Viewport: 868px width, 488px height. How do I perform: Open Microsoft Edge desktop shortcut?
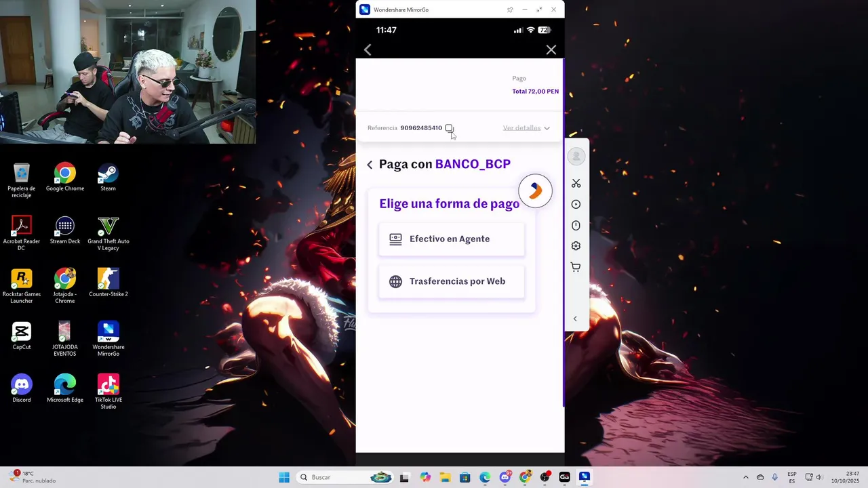65,389
